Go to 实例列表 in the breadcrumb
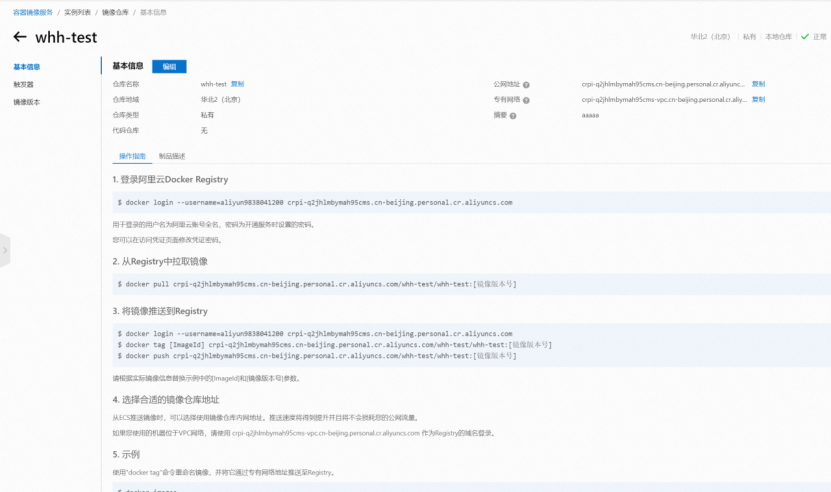This screenshot has height=492, width=831. point(77,12)
